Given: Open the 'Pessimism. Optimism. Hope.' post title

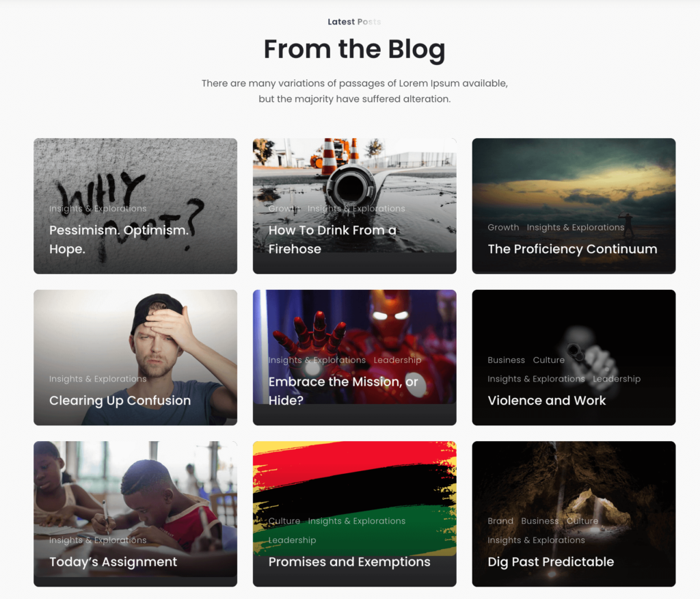Looking at the screenshot, I should 119,239.
